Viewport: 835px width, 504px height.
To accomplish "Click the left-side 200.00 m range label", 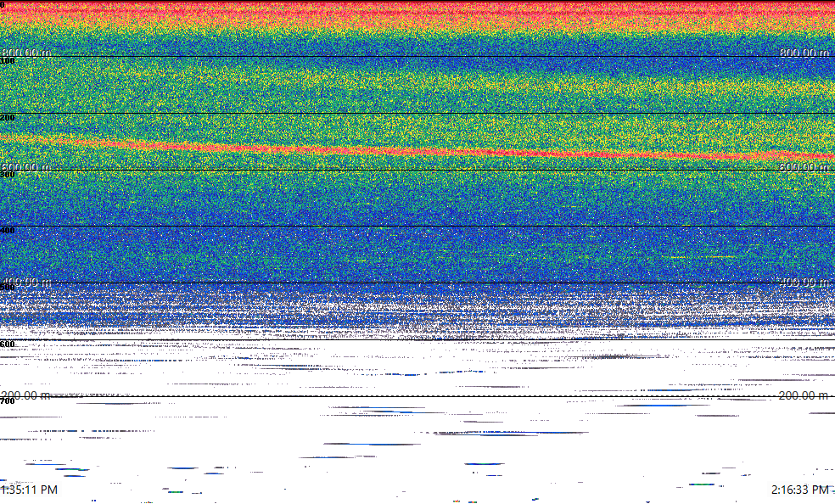I will (x=26, y=395).
